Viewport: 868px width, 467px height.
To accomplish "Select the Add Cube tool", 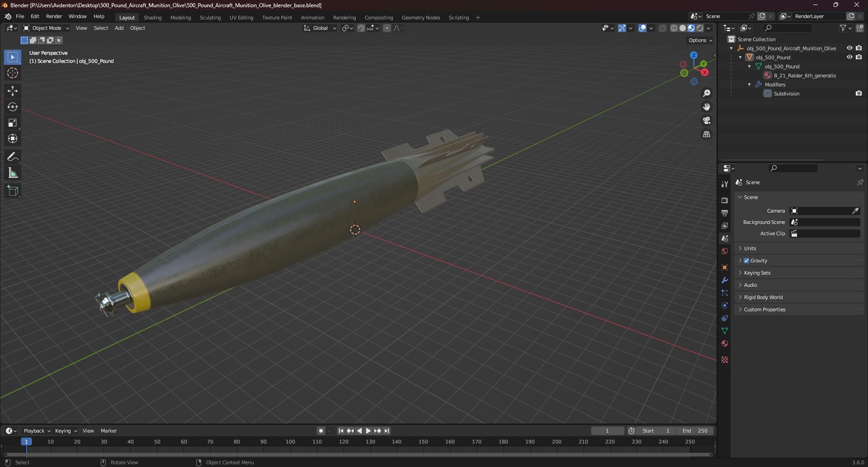I will [x=13, y=191].
